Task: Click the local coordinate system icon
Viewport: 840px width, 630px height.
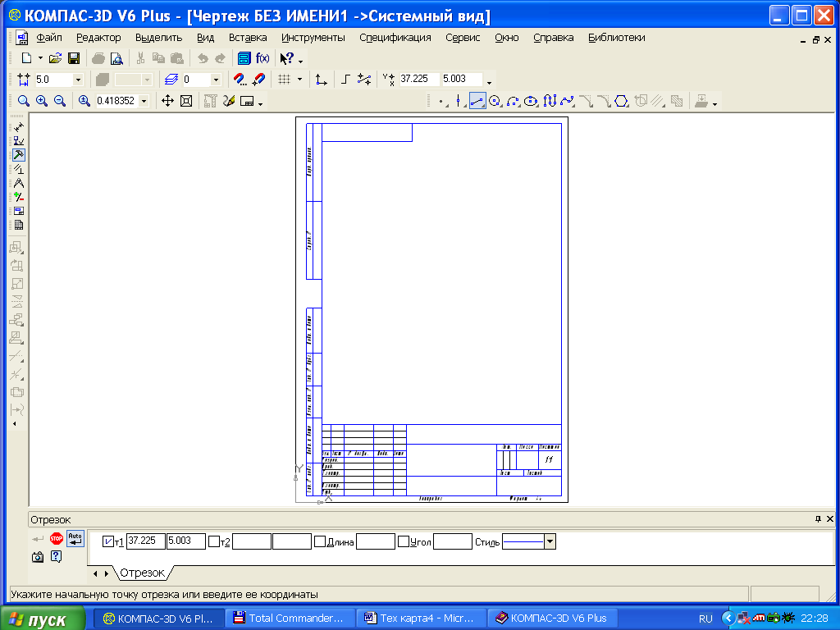Action: tap(321, 80)
